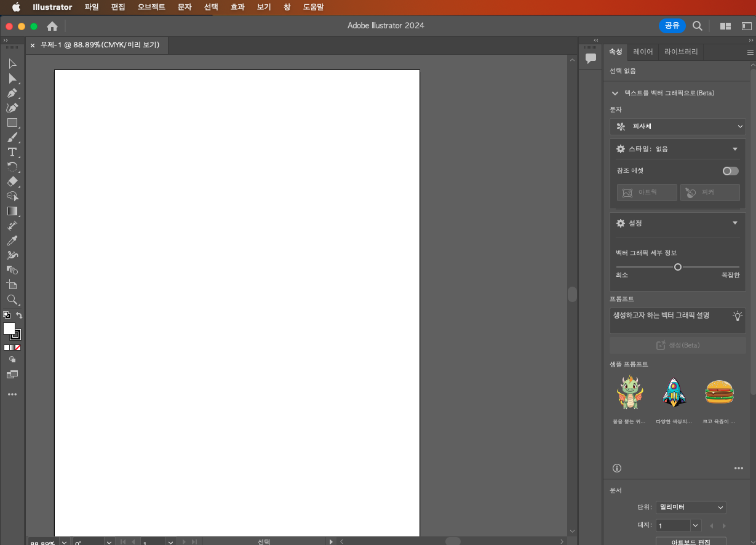Select the Selection (black arrow outline) tool

(12, 64)
